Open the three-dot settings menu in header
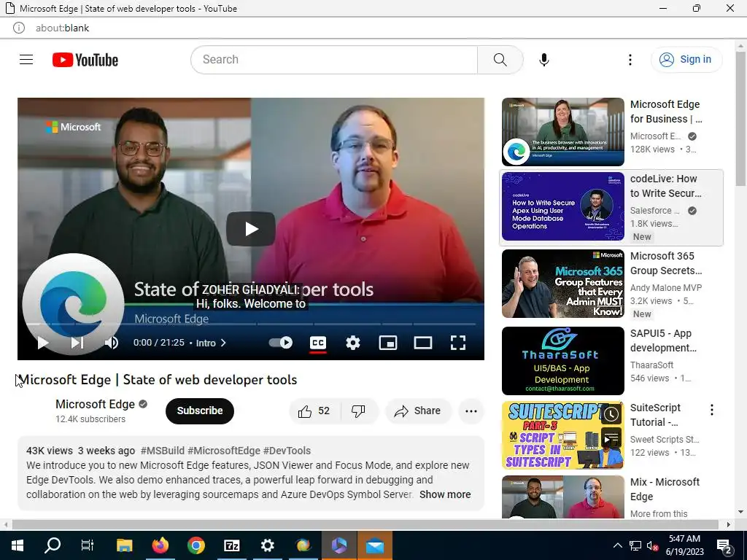747x560 pixels. pos(630,60)
